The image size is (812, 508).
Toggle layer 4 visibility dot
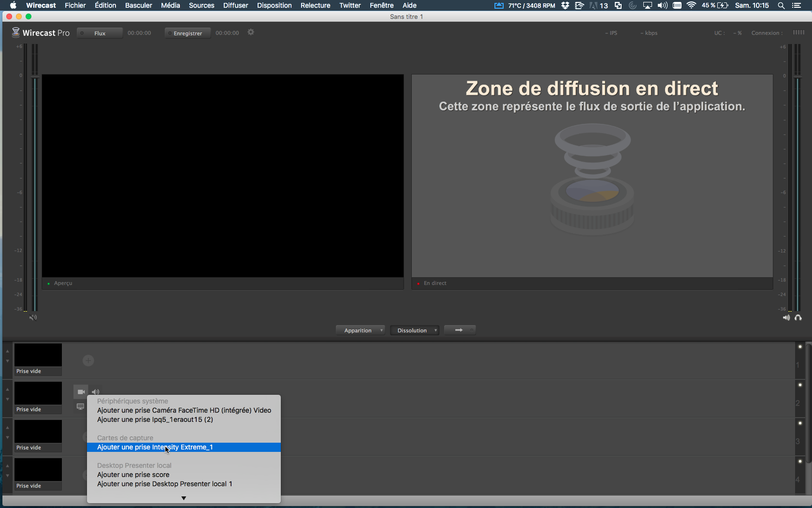tap(800, 462)
